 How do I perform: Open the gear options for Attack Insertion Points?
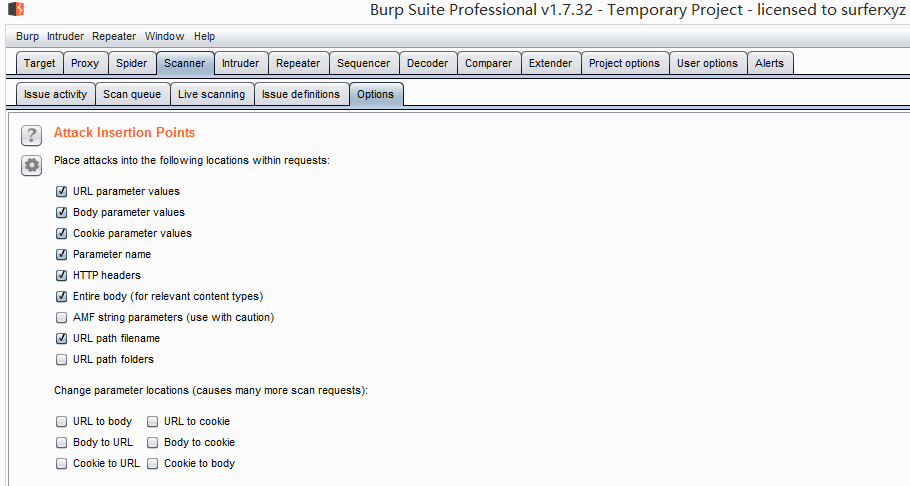tap(31, 165)
